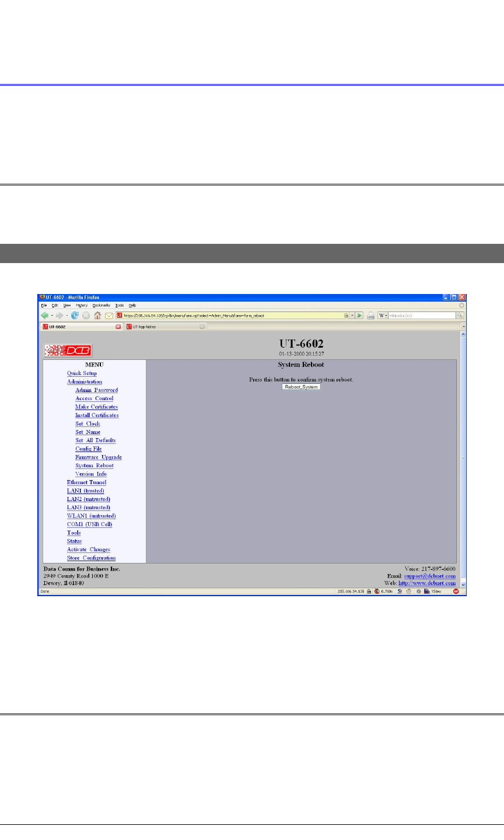Open Access Control page
Viewport: 504px width, 840px height.
94,398
